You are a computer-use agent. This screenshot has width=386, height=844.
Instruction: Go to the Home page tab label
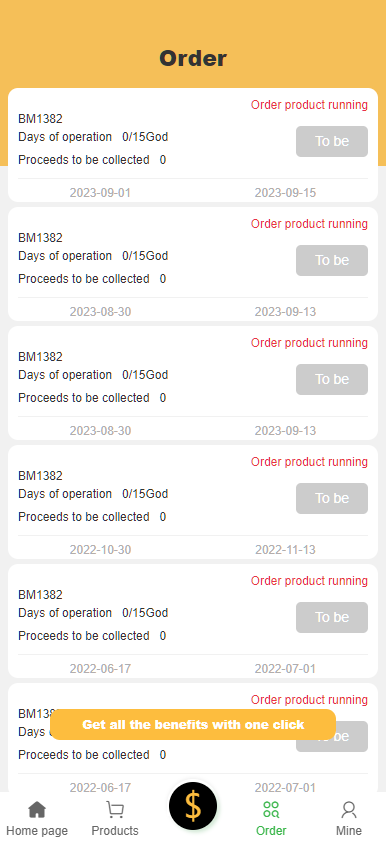click(37, 831)
